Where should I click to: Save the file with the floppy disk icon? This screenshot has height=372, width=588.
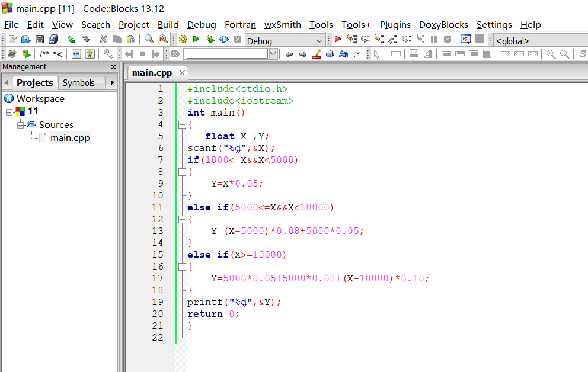(x=40, y=40)
